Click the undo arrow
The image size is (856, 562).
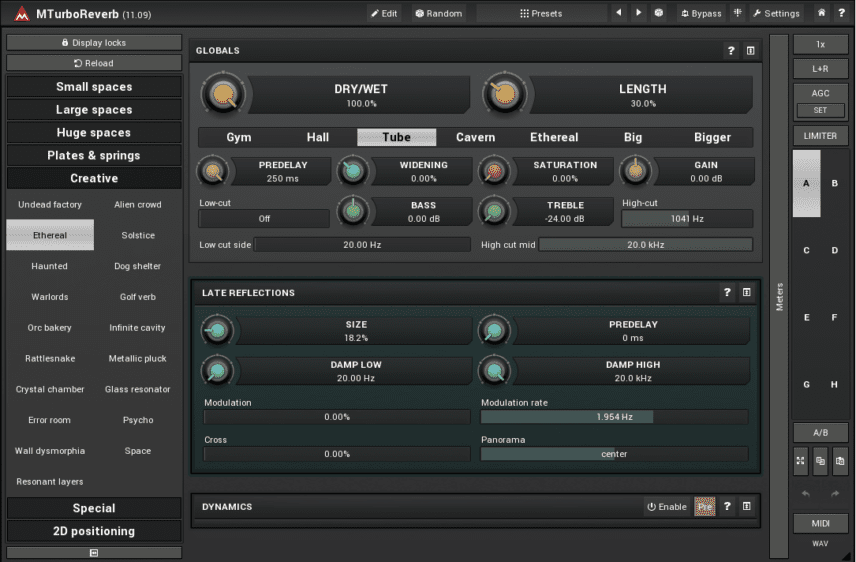(806, 494)
